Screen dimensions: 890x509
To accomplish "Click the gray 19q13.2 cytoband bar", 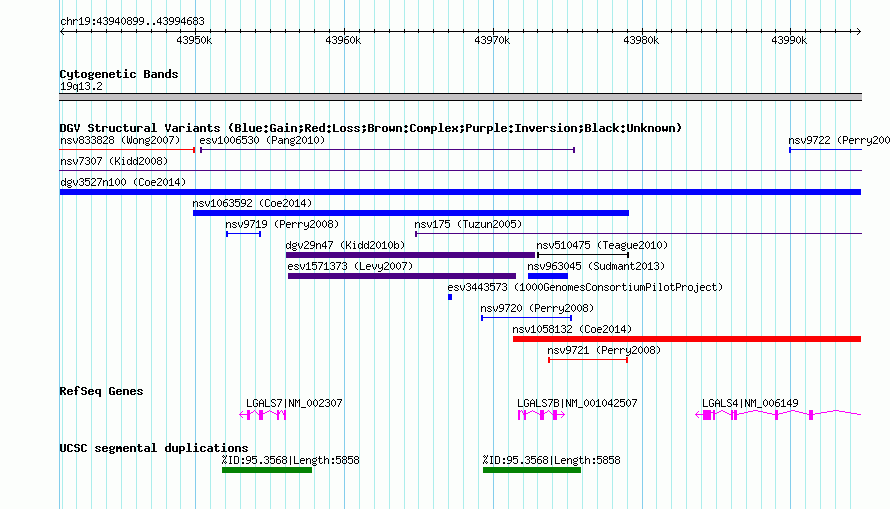I will [460, 97].
